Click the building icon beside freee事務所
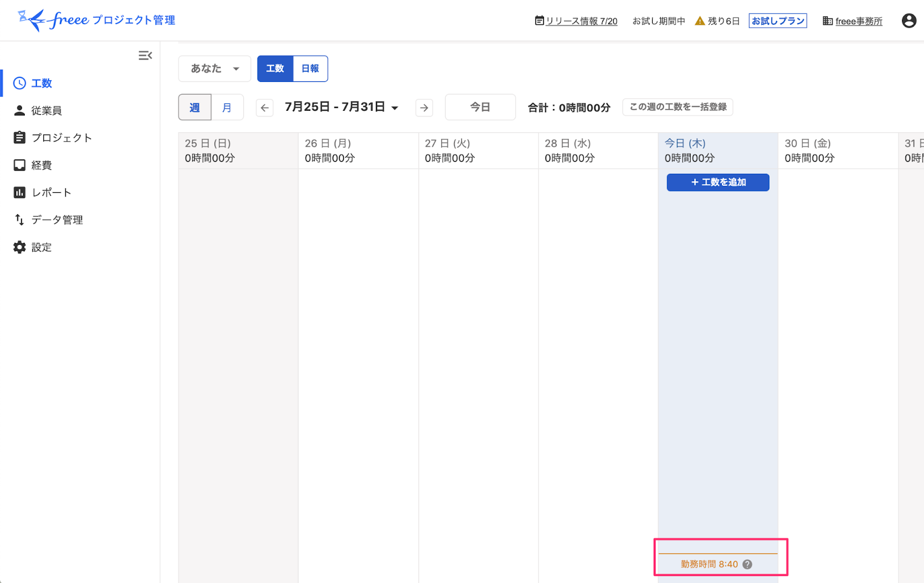 tap(828, 21)
